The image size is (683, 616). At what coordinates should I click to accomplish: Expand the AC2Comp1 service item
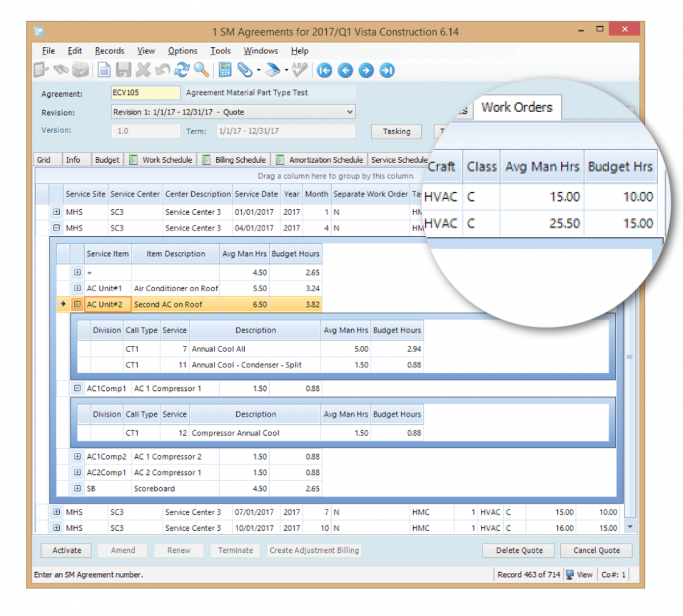click(77, 472)
